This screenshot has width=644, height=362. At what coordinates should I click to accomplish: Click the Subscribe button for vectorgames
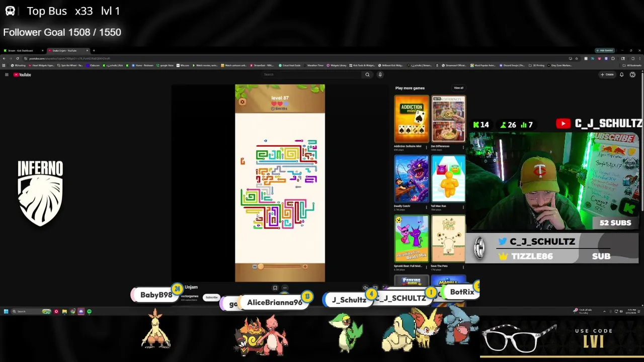tap(211, 297)
